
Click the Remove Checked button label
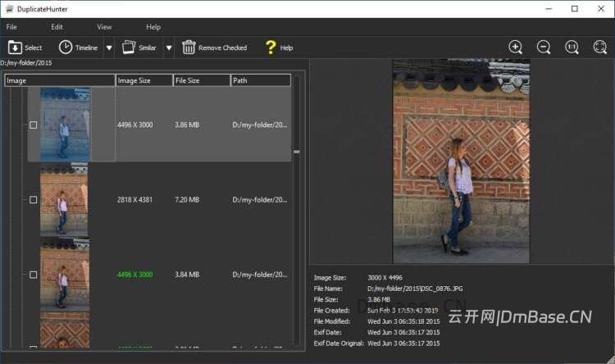[x=223, y=48]
